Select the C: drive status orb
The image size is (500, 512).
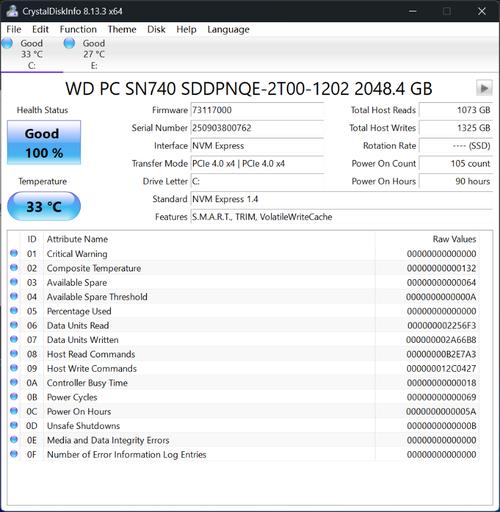pyautogui.click(x=7, y=43)
